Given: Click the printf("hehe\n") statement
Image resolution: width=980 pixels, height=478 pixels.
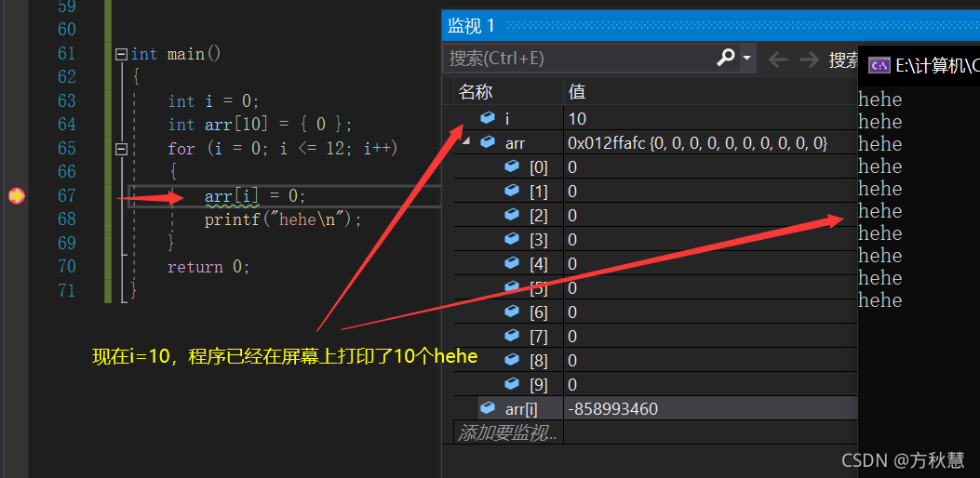Looking at the screenshot, I should click(283, 220).
